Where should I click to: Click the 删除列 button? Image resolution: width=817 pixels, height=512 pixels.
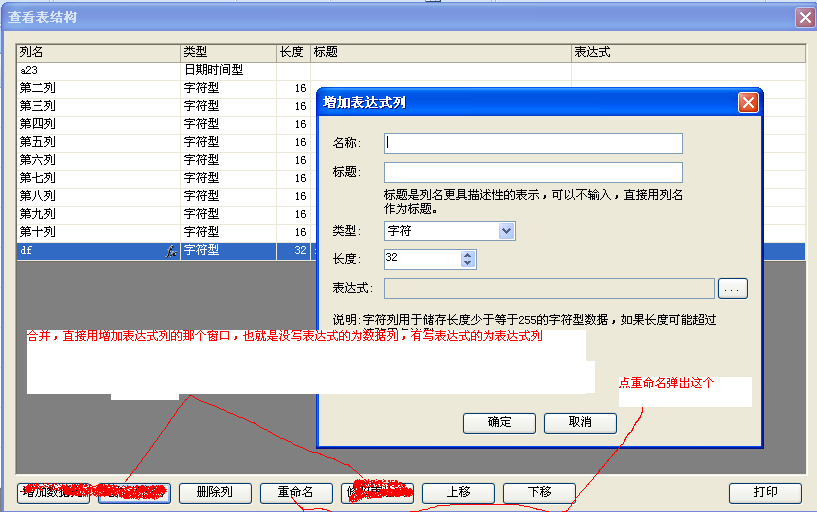[214, 492]
